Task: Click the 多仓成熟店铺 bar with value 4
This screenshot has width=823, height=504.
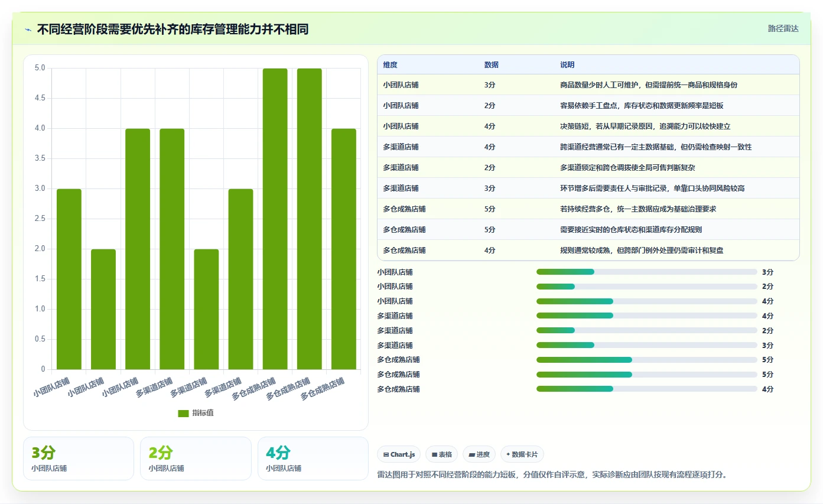Action: point(344,249)
